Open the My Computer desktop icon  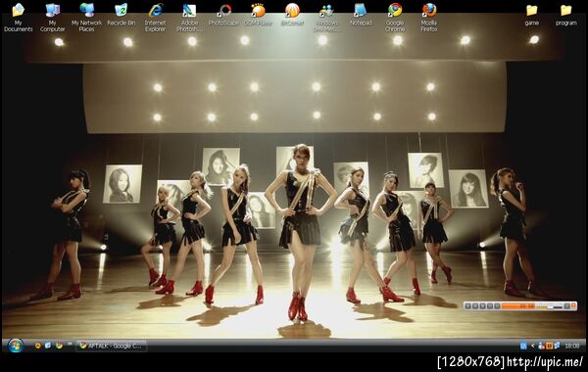53,17
